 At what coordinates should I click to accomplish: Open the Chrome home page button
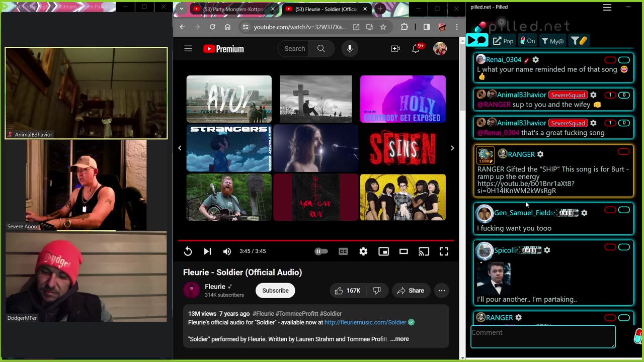point(227,27)
